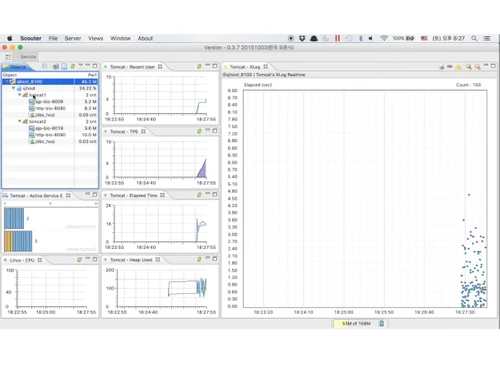This screenshot has width=500, height=375.
Task: Maximize the Tomcat Active Service panel
Action: 95,194
